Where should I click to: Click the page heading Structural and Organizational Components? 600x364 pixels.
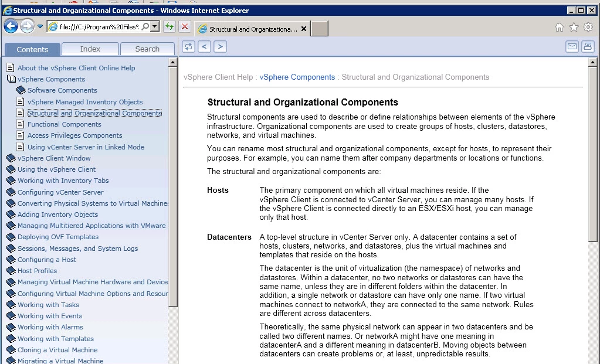click(x=303, y=103)
